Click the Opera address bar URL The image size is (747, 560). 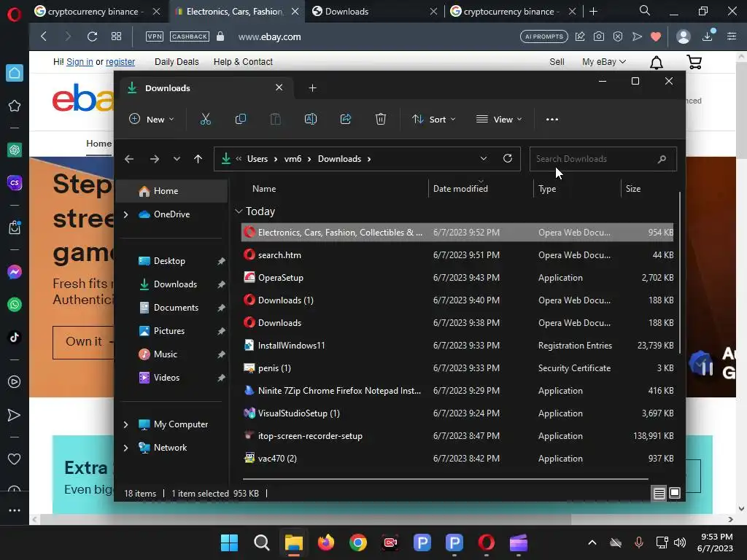click(270, 36)
